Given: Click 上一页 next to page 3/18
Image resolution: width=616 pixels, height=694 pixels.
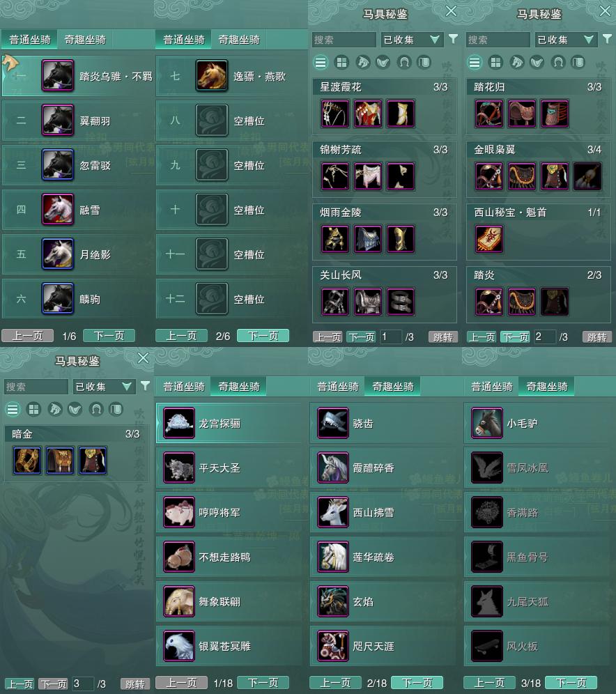Looking at the screenshot, I should coord(489,683).
